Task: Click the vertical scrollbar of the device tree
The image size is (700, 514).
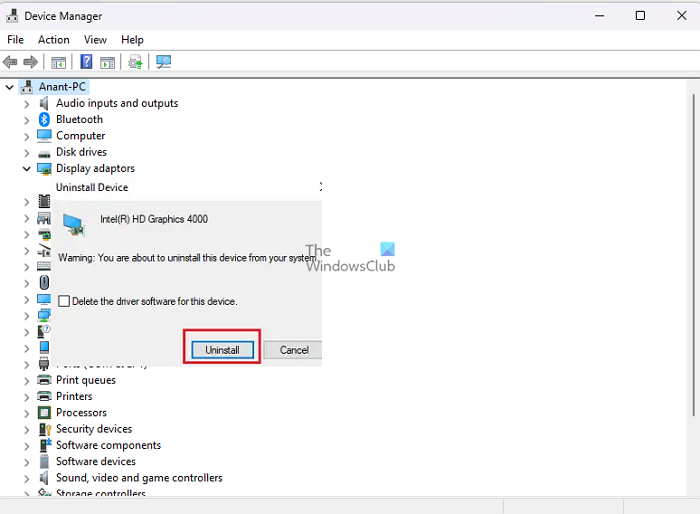Action: coord(693,255)
